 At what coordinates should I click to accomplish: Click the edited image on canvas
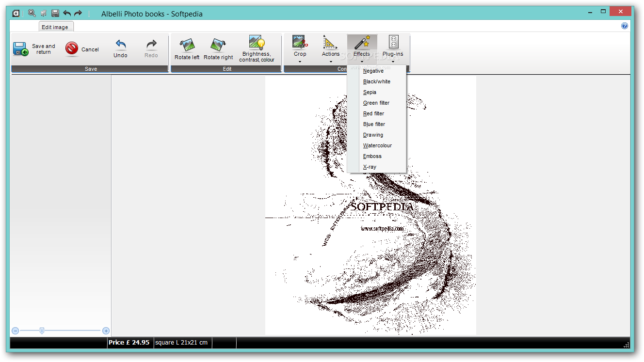pyautogui.click(x=370, y=205)
